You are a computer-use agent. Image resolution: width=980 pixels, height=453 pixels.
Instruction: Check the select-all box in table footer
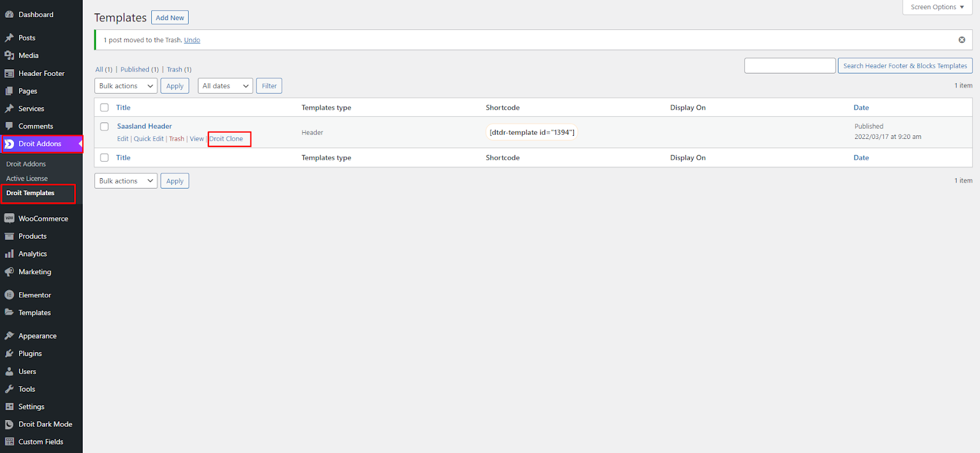104,158
